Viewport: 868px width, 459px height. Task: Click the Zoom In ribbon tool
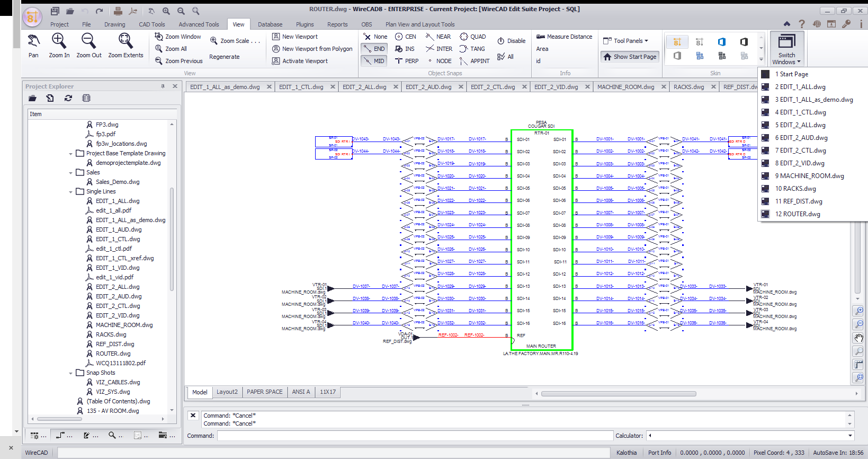point(59,46)
